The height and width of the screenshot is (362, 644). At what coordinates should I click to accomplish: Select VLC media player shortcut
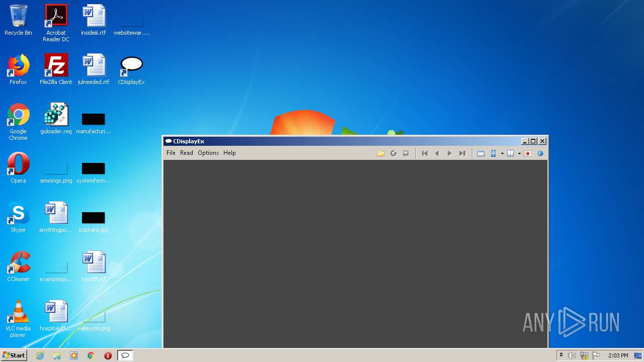click(18, 319)
